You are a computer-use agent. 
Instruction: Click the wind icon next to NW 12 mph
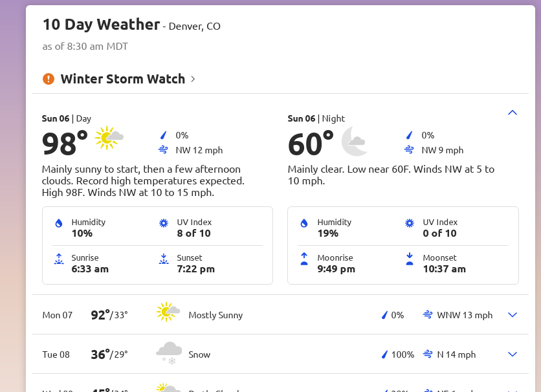pyautogui.click(x=163, y=150)
